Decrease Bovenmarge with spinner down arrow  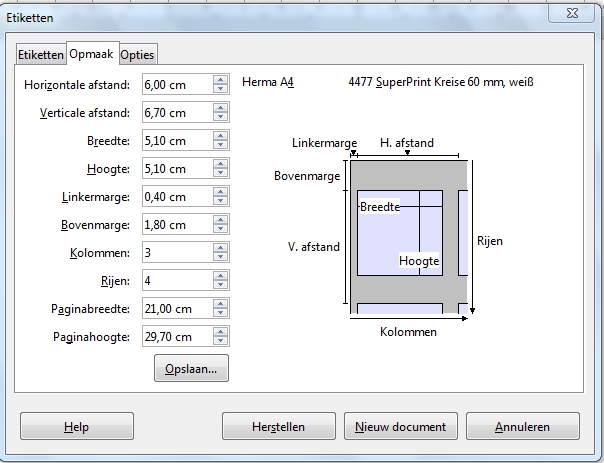[x=220, y=230]
